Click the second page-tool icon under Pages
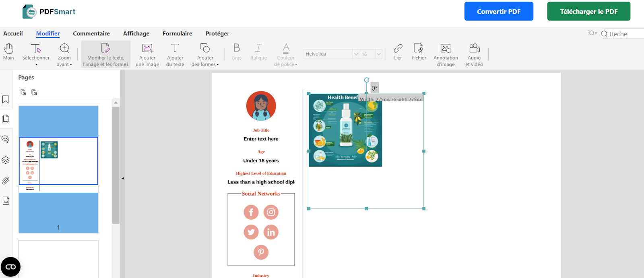 point(34,92)
